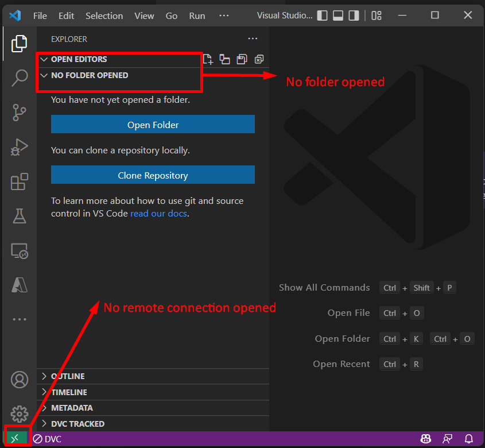Open the Notifications bell in the status bar
485x448 pixels.
click(468, 438)
